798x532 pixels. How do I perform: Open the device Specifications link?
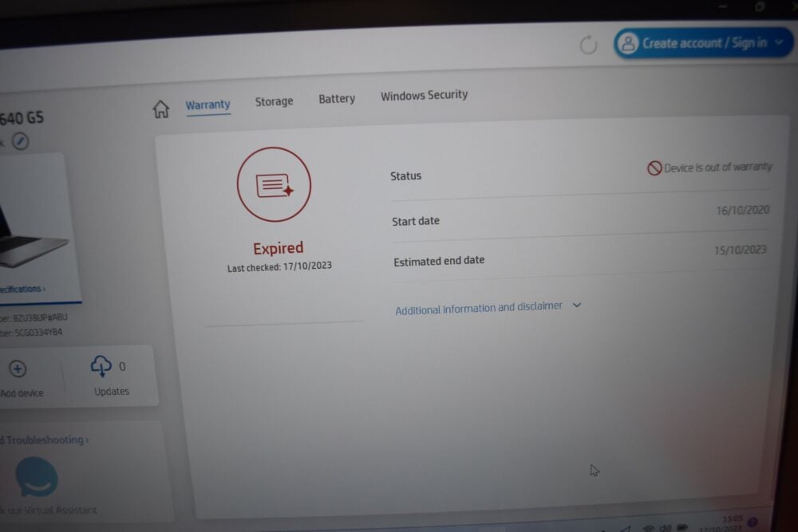click(x=22, y=289)
